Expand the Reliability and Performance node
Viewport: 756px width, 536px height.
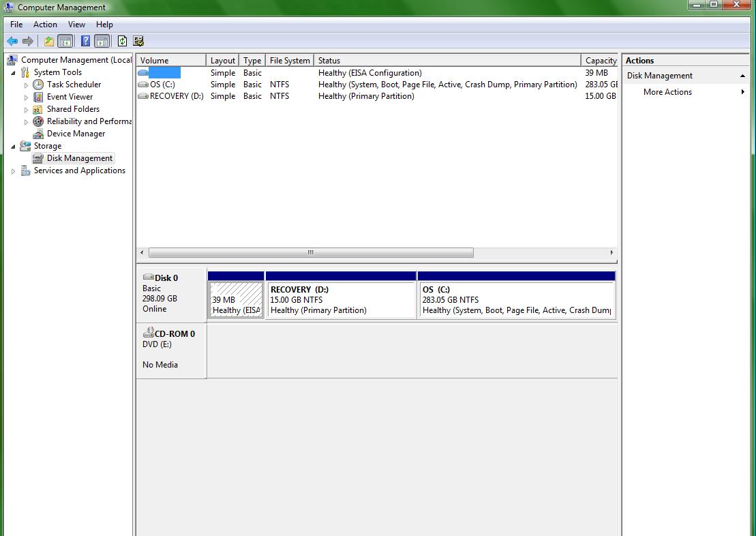pos(26,122)
